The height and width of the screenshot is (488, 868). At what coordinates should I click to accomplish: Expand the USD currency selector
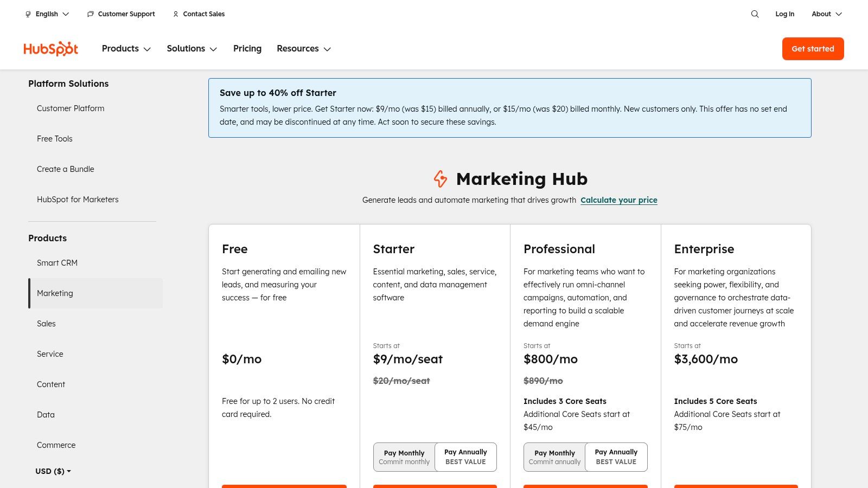[x=53, y=471]
